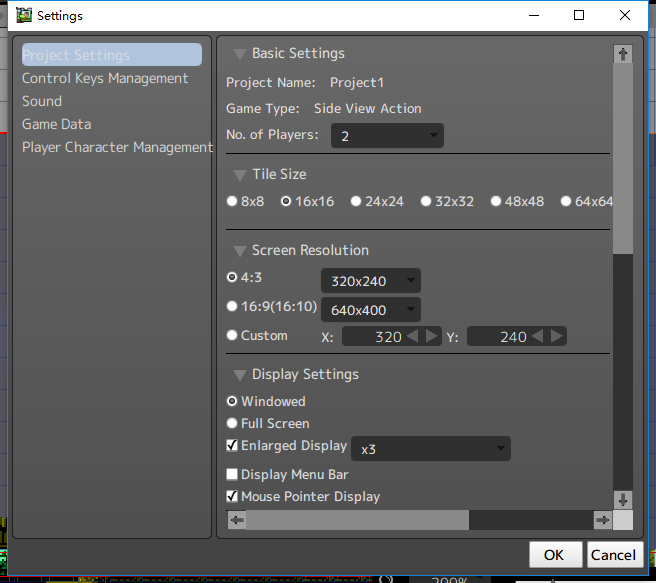Click the Project1 project name value

click(x=356, y=82)
